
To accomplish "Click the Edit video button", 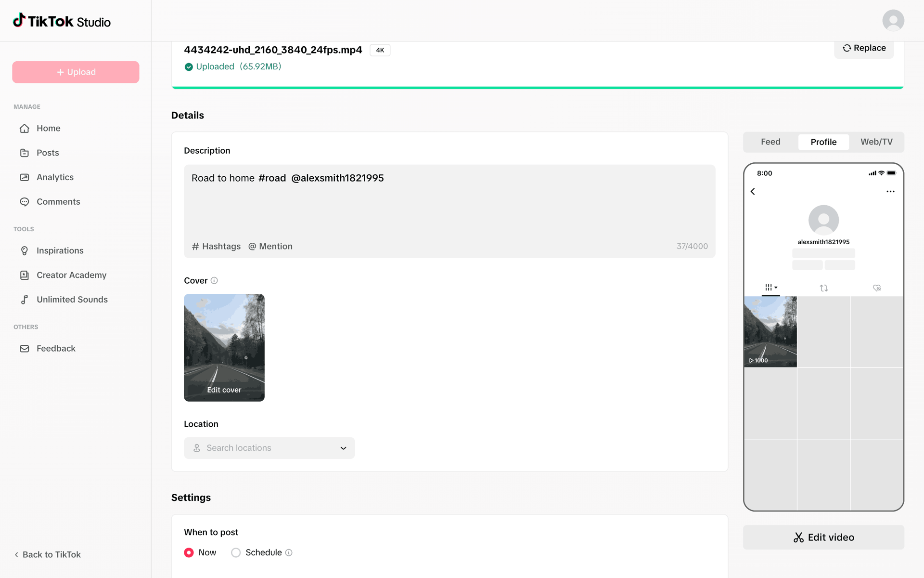I will coord(823,538).
